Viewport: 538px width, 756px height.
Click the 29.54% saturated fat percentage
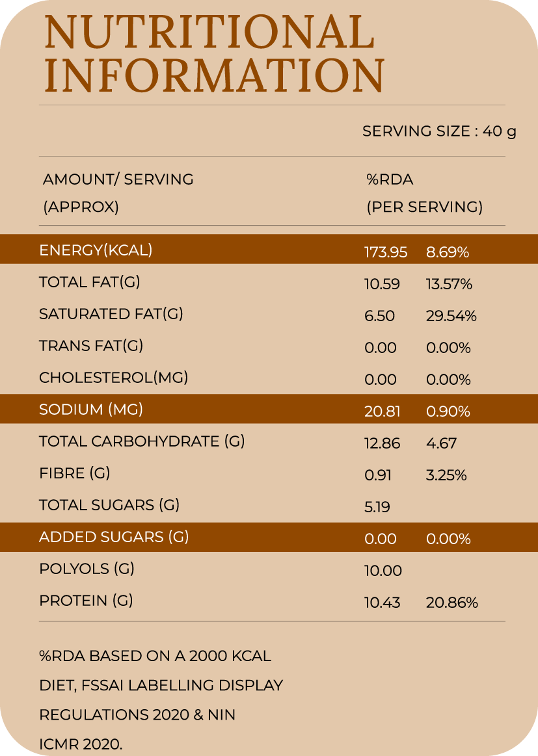[x=451, y=316]
